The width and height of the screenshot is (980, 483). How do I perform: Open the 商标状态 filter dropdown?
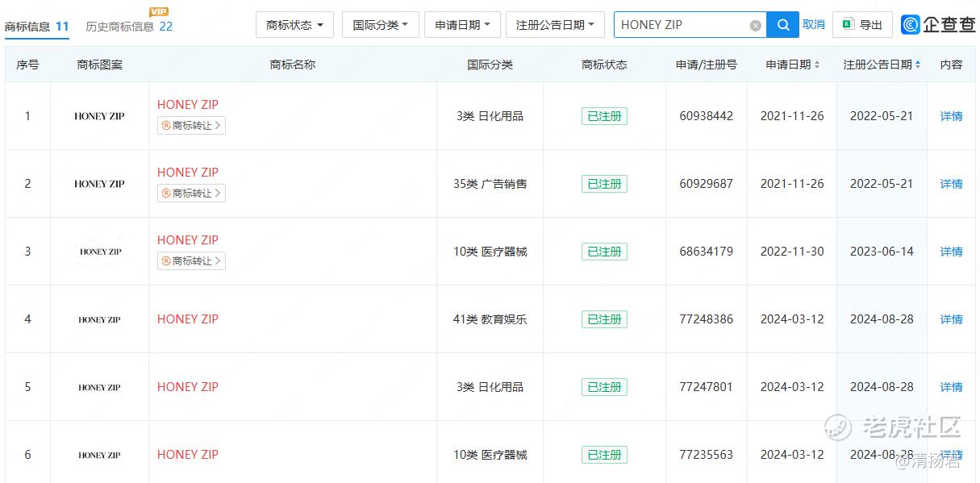[294, 25]
